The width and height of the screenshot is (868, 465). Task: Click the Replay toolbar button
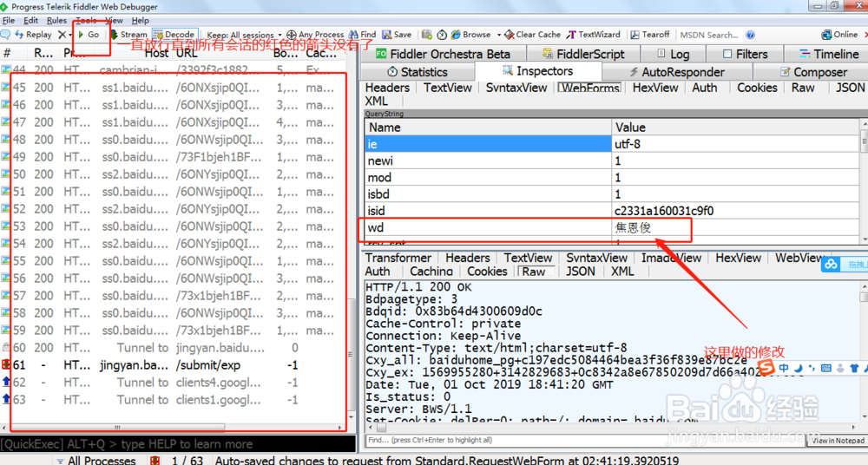pos(33,35)
